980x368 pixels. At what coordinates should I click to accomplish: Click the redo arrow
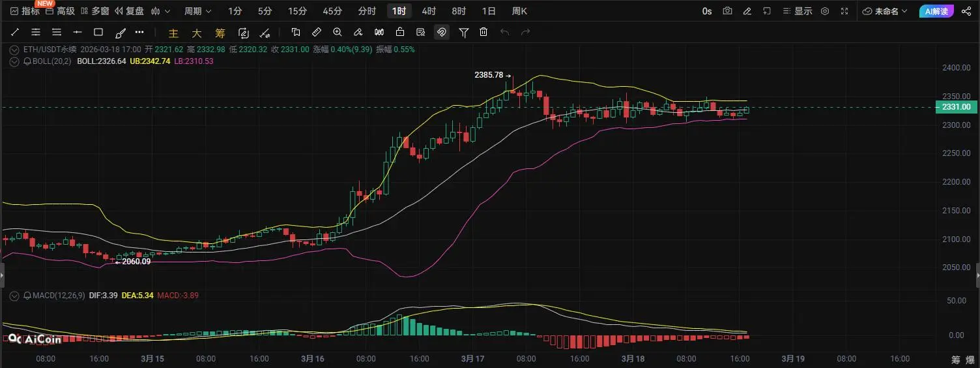(x=525, y=32)
